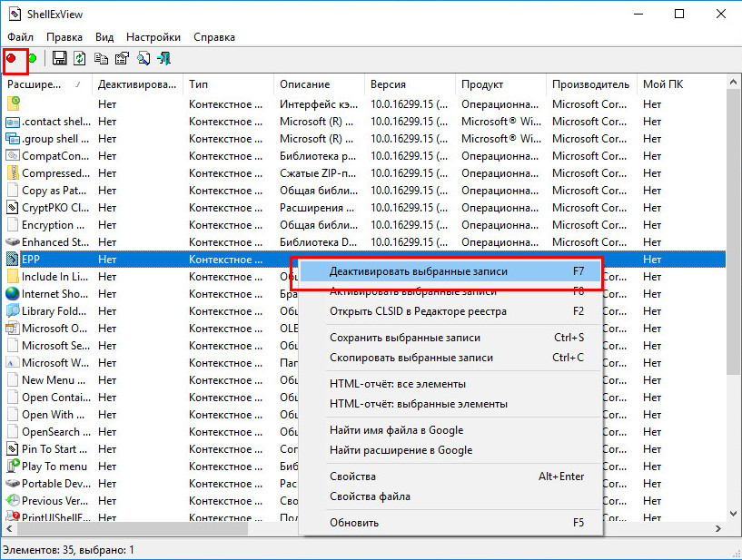Select the Include In Li… row name
This screenshot has height=560, width=742.
54,277
